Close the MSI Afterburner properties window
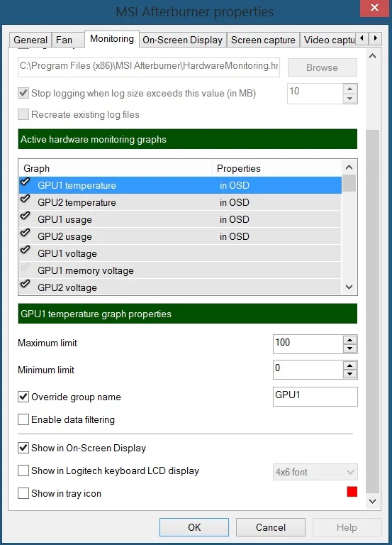The image size is (392, 545). (x=375, y=8)
